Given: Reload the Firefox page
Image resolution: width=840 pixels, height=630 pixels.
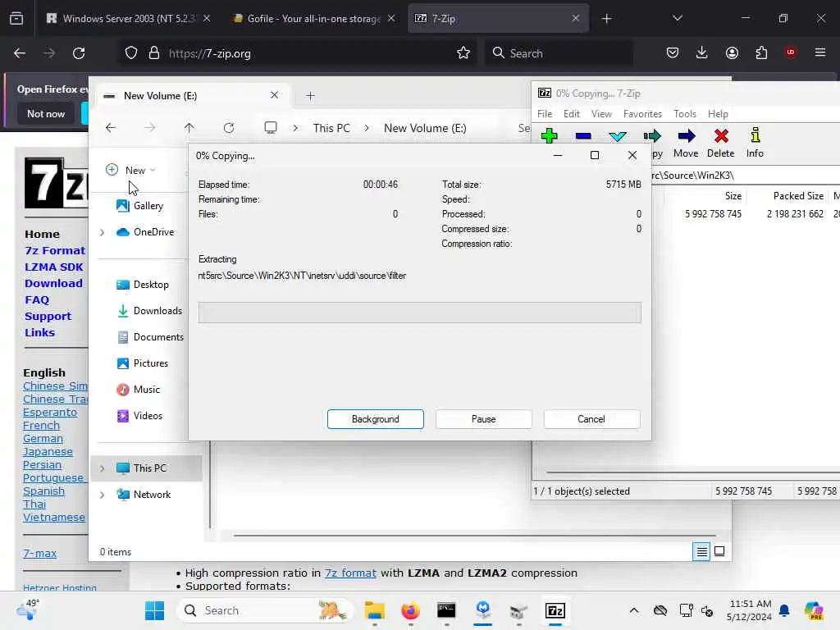Looking at the screenshot, I should (x=79, y=53).
